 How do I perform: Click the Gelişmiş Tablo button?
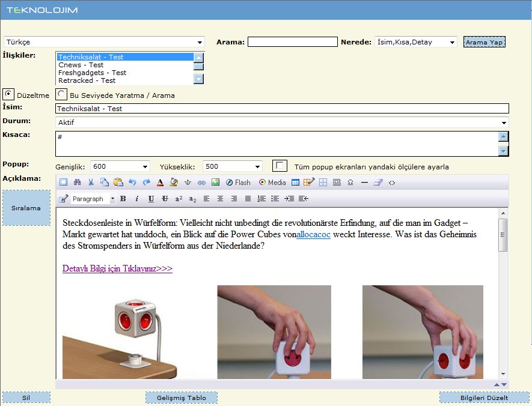pyautogui.click(x=181, y=398)
